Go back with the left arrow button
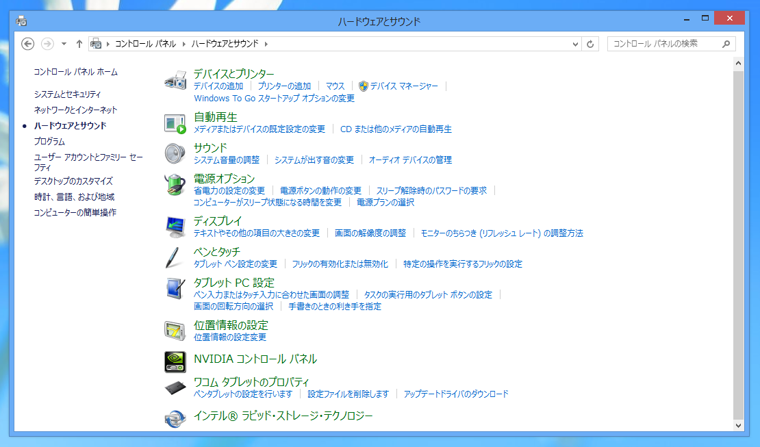Image resolution: width=760 pixels, height=447 pixels. [28, 44]
